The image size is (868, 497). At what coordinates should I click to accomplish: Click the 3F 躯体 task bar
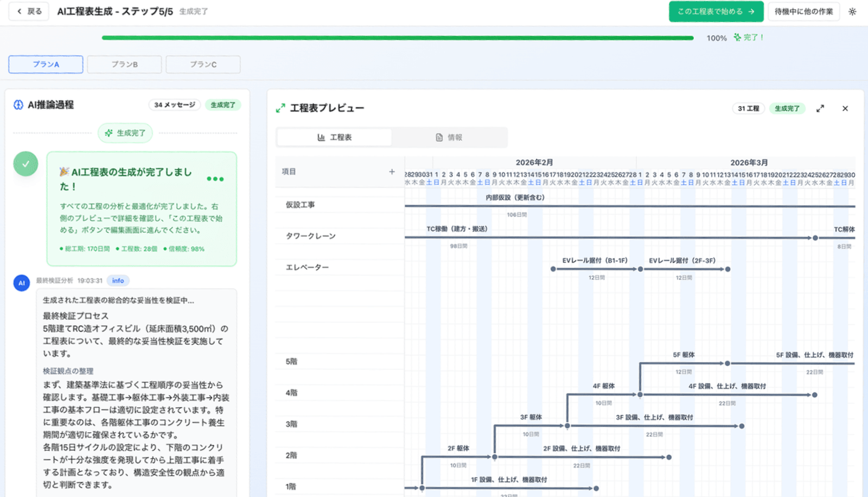pos(531,426)
